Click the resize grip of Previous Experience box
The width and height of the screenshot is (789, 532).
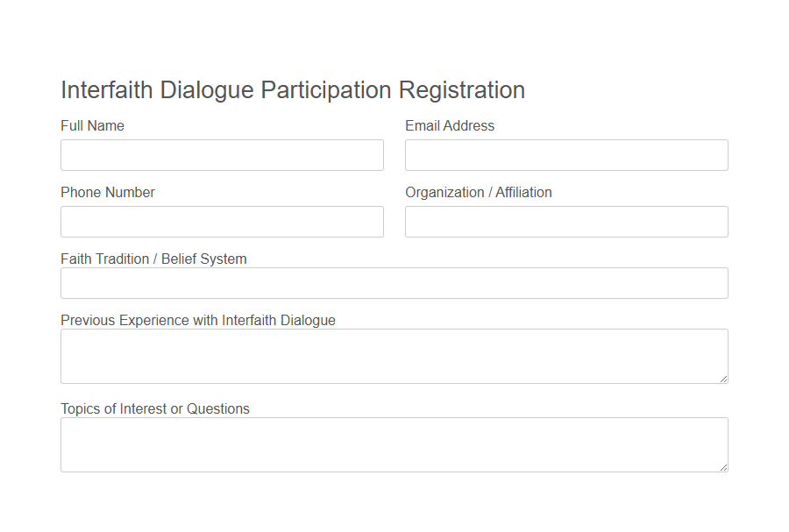[x=724, y=379]
